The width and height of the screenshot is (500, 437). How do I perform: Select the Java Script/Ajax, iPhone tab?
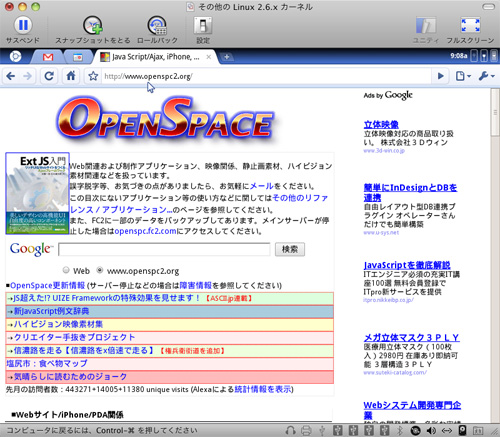tap(156, 57)
